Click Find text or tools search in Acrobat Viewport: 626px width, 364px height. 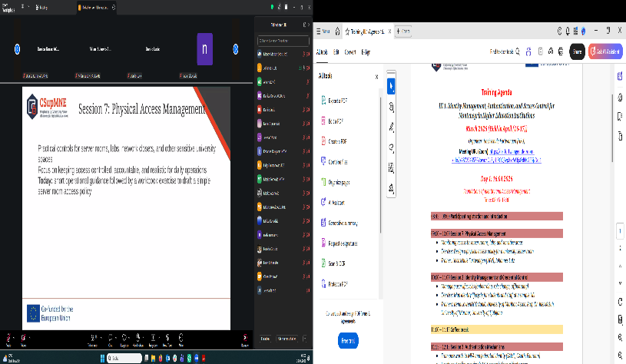tap(505, 51)
